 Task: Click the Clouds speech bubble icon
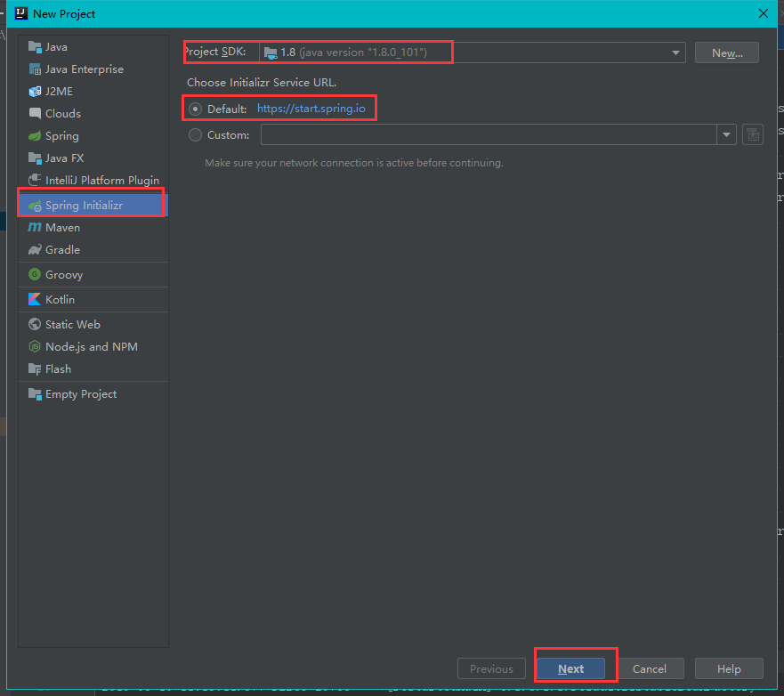(35, 114)
